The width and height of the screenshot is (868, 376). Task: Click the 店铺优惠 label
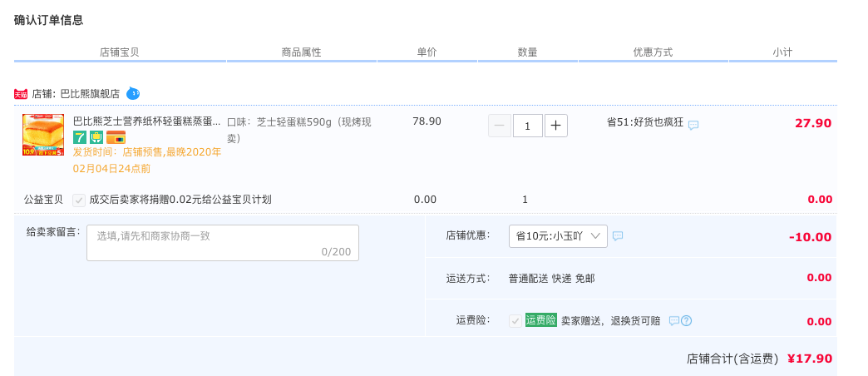click(468, 235)
